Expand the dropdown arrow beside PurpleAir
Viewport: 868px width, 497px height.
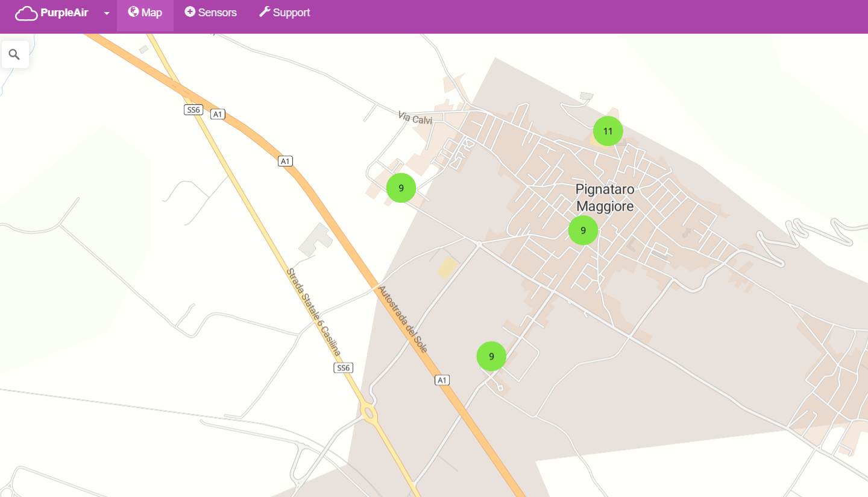click(107, 13)
